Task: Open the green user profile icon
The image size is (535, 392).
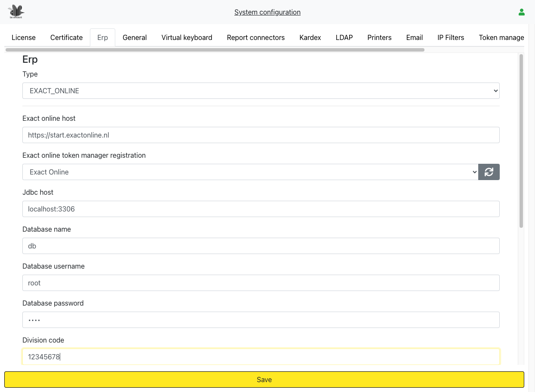Action: tap(521, 12)
